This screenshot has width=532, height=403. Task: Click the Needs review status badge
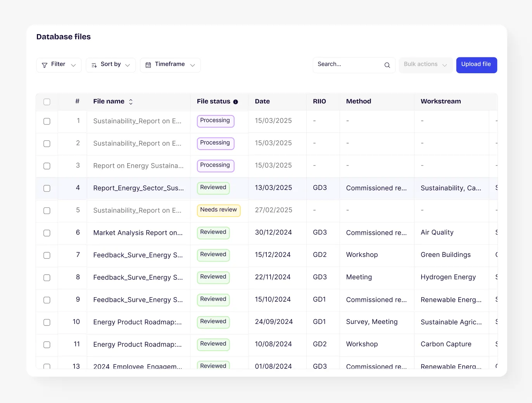point(218,210)
